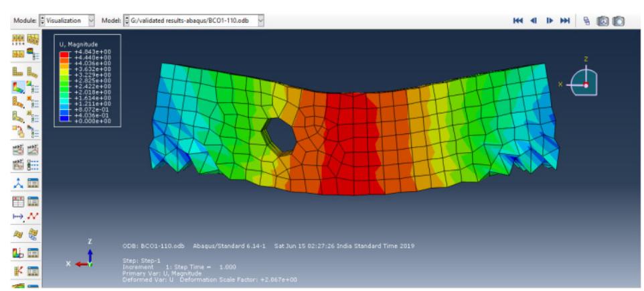This screenshot has height=291, width=644.
Task: Click the red maximum swatch in the legend
Action: [64, 52]
